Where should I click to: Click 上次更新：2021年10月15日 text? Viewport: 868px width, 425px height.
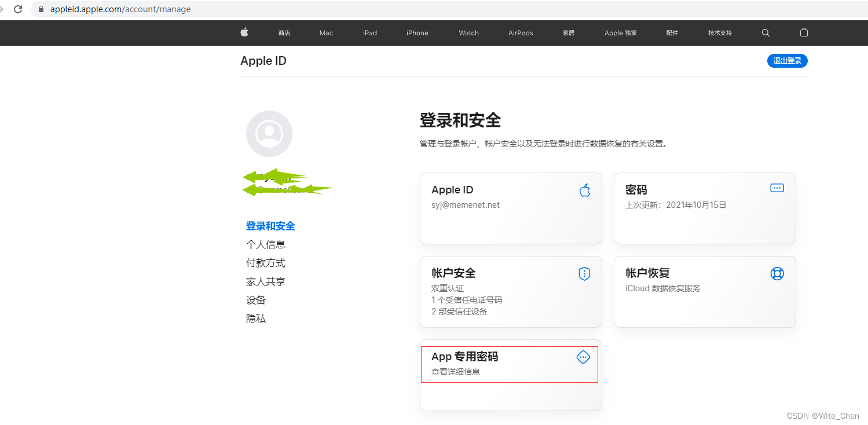pyautogui.click(x=676, y=205)
